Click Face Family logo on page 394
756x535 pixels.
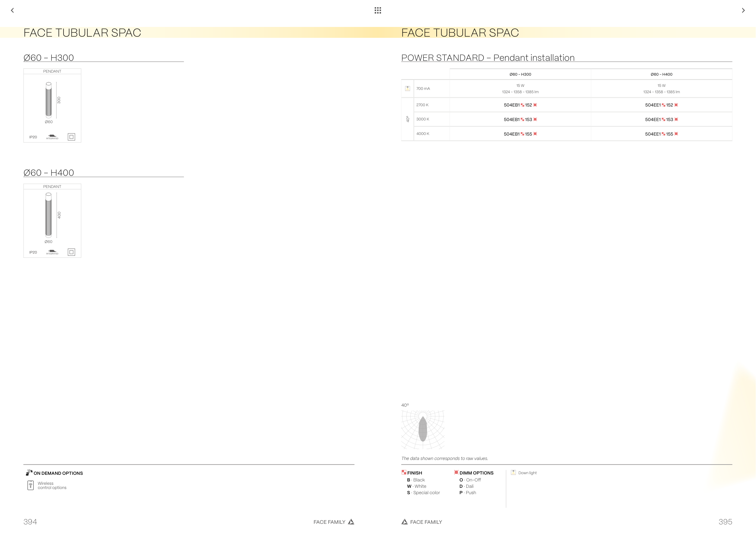click(351, 521)
